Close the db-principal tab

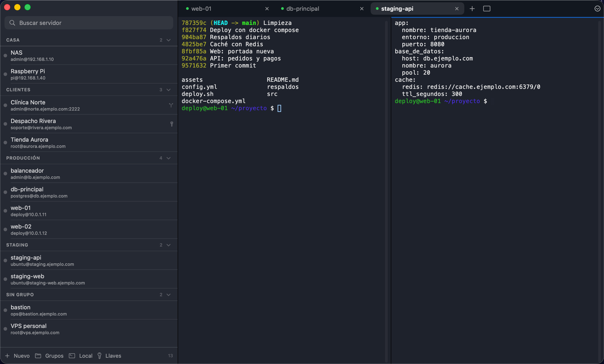(362, 9)
